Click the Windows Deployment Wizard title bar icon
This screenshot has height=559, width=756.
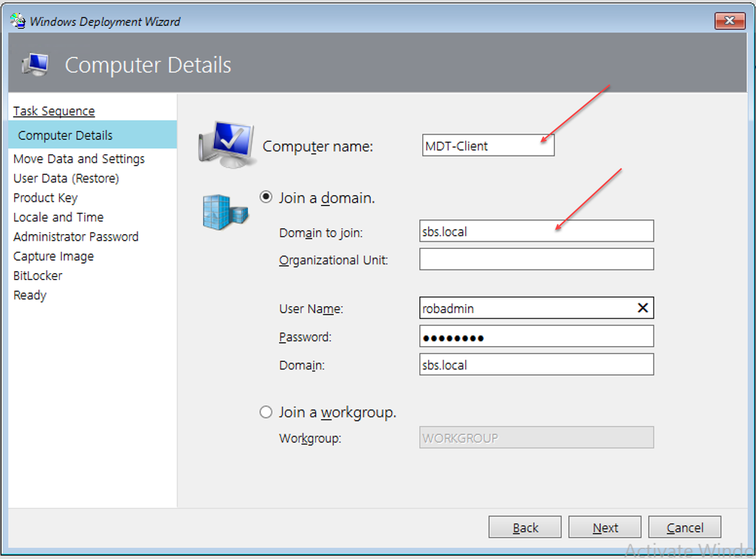pos(17,21)
